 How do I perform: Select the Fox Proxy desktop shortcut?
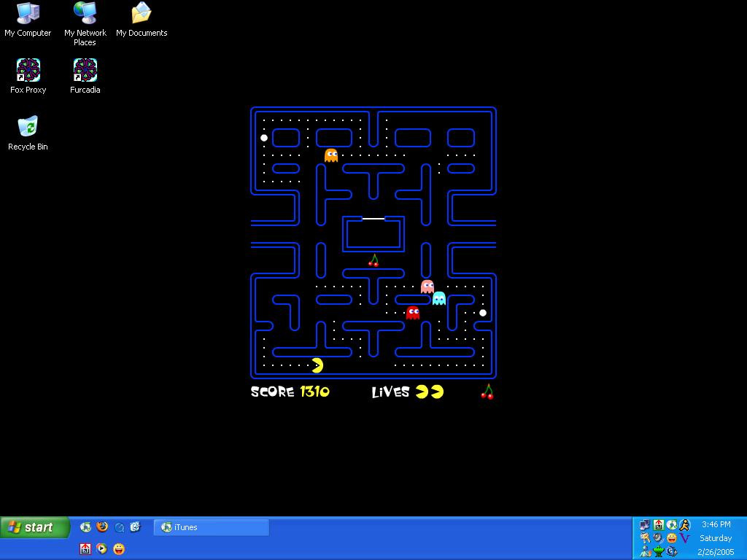click(28, 76)
